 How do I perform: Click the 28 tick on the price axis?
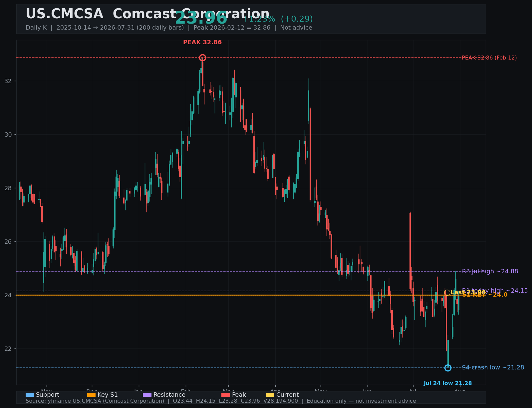tap(7, 188)
